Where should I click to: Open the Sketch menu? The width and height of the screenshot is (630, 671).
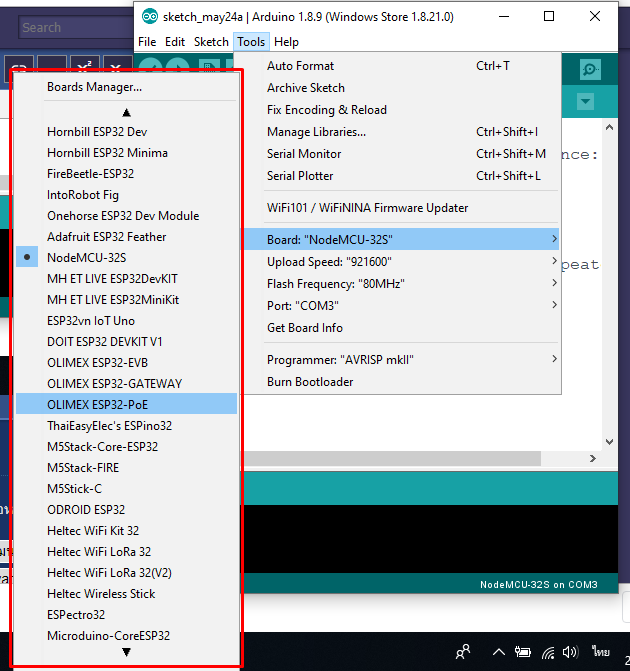click(211, 42)
